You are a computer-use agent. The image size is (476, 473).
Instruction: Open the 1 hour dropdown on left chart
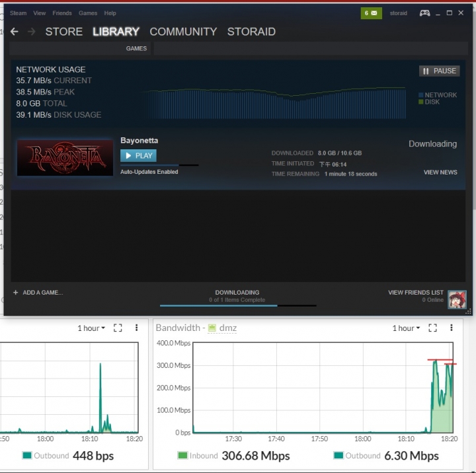pyautogui.click(x=91, y=328)
